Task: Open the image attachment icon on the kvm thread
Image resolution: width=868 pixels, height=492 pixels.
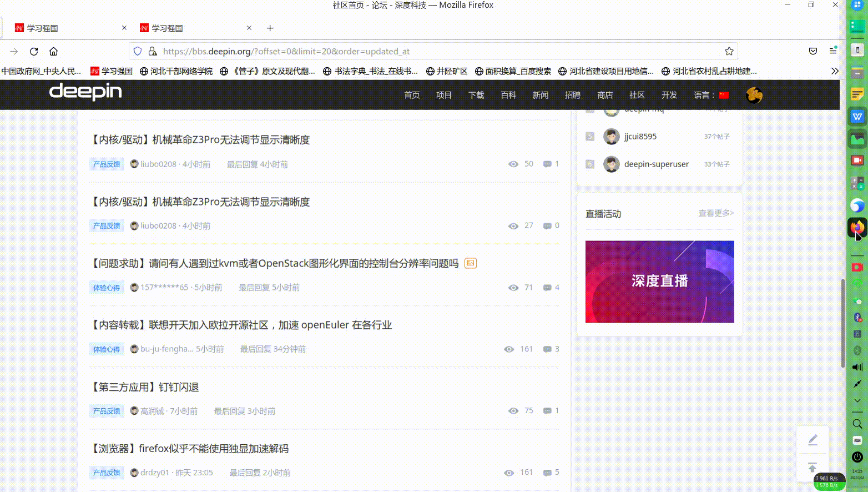Action: click(x=470, y=263)
